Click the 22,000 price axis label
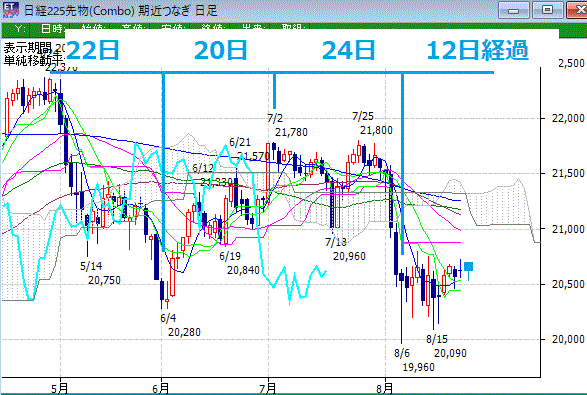 click(x=568, y=118)
